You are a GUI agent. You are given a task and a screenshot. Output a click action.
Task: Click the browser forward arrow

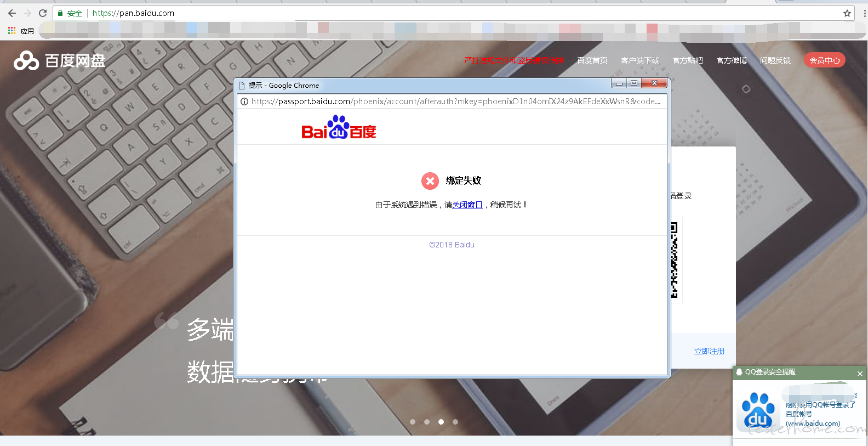[x=27, y=13]
